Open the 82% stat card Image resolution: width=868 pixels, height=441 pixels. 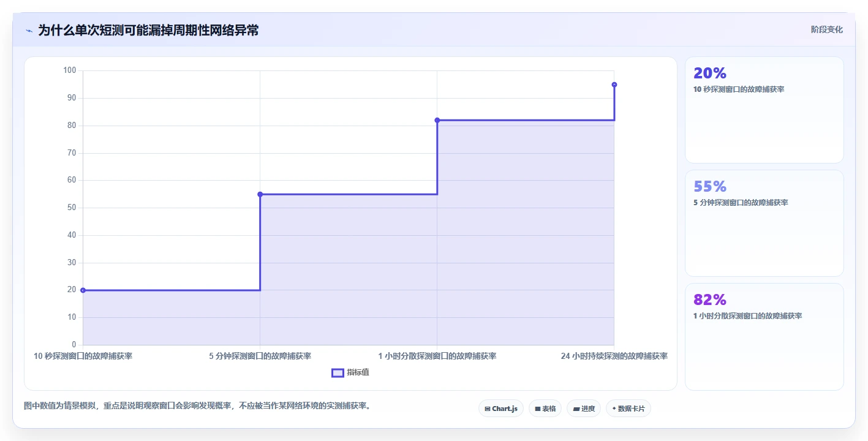coord(764,337)
